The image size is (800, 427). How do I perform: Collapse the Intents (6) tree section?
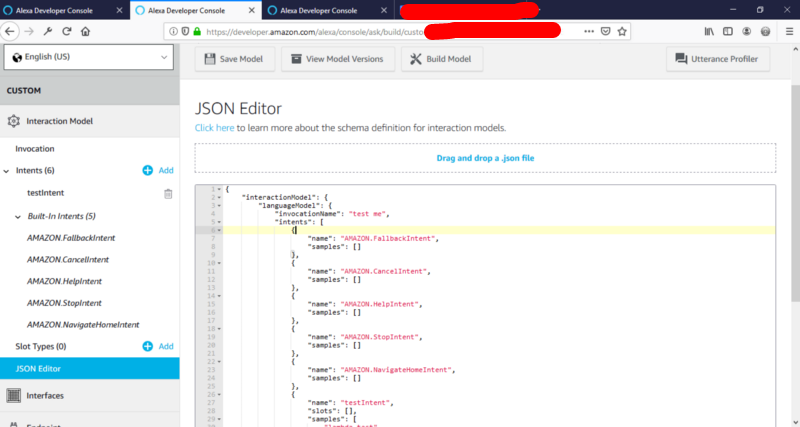click(x=6, y=171)
